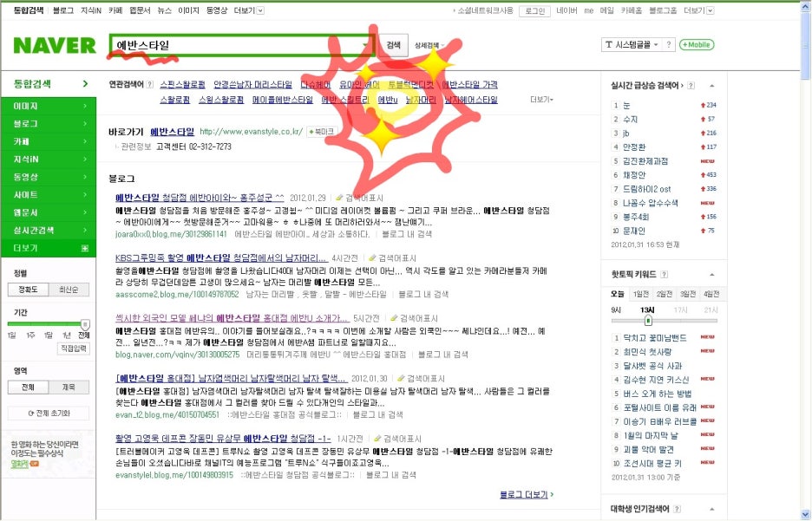Click trending keyword 드림하이2 ost
Image resolution: width=812 pixels, height=521 pixels.
pyautogui.click(x=647, y=189)
